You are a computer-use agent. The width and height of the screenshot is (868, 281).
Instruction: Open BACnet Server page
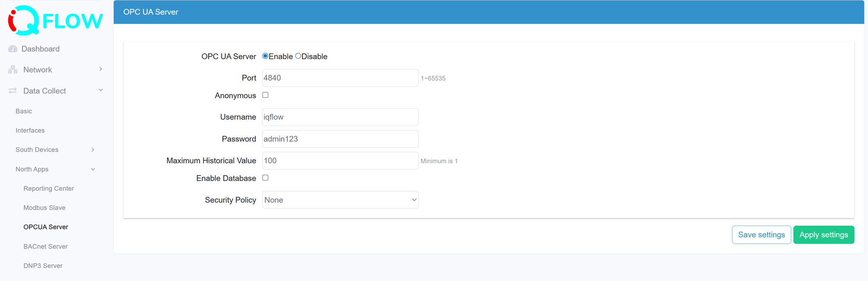click(x=46, y=246)
